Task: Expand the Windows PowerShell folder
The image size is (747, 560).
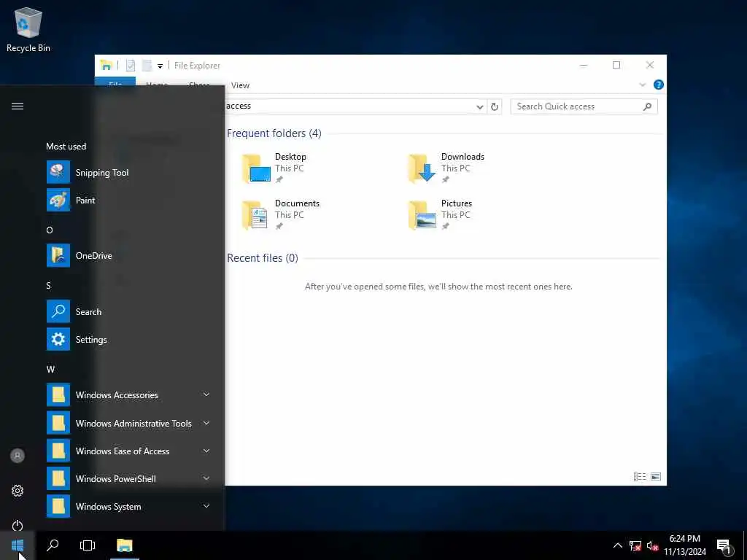Action: (x=128, y=478)
